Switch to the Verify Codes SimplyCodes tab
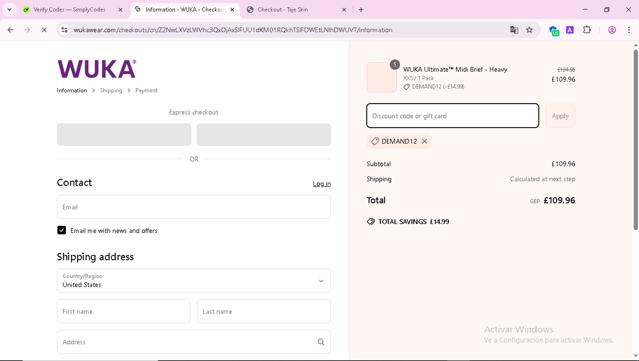The height and width of the screenshot is (361, 639). click(x=69, y=9)
